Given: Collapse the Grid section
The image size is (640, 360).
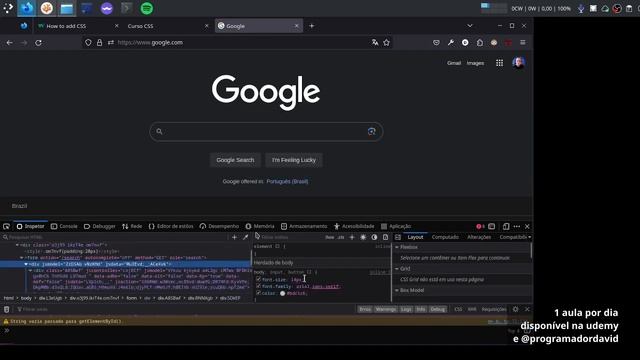Looking at the screenshot, I should coord(397,269).
